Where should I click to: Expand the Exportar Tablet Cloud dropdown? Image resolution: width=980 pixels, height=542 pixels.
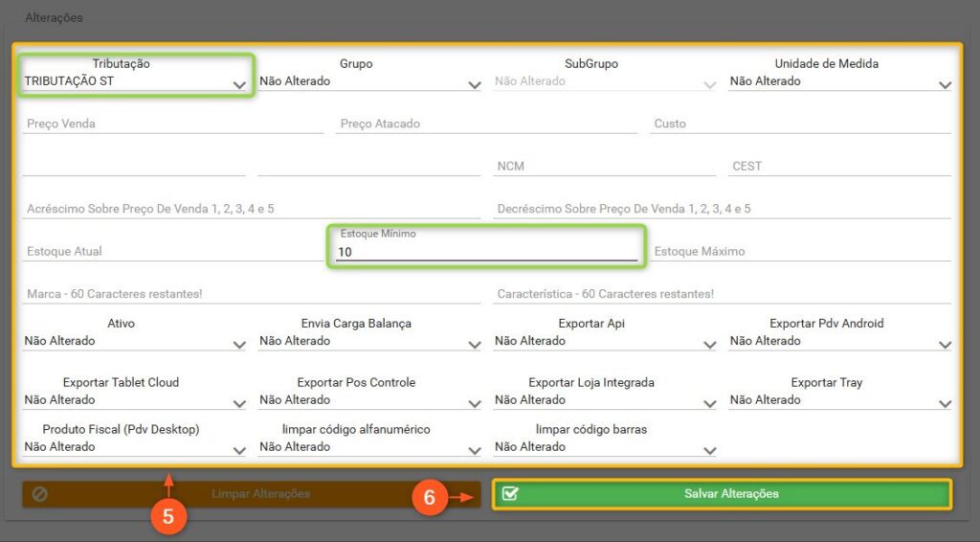pyautogui.click(x=134, y=400)
